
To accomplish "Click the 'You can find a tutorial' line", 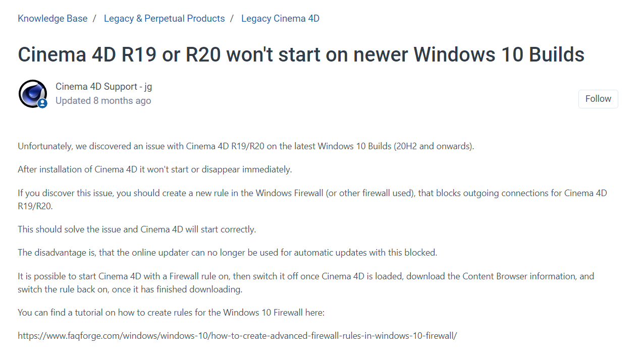I will 171,313.
